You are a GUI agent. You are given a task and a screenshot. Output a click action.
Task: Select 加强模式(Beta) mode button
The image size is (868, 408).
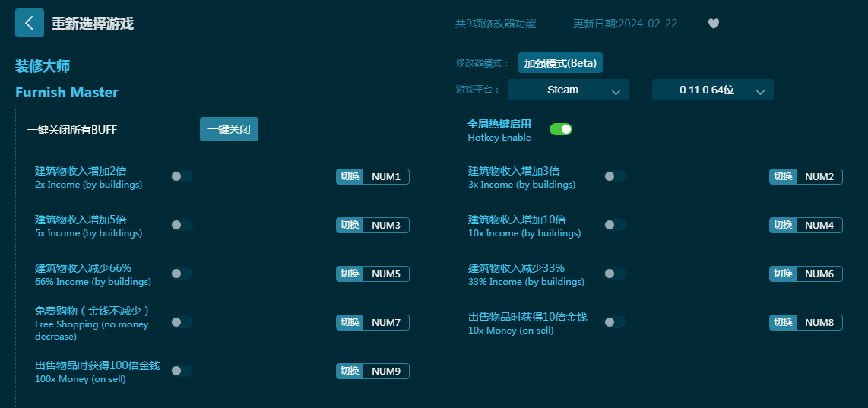(x=560, y=63)
